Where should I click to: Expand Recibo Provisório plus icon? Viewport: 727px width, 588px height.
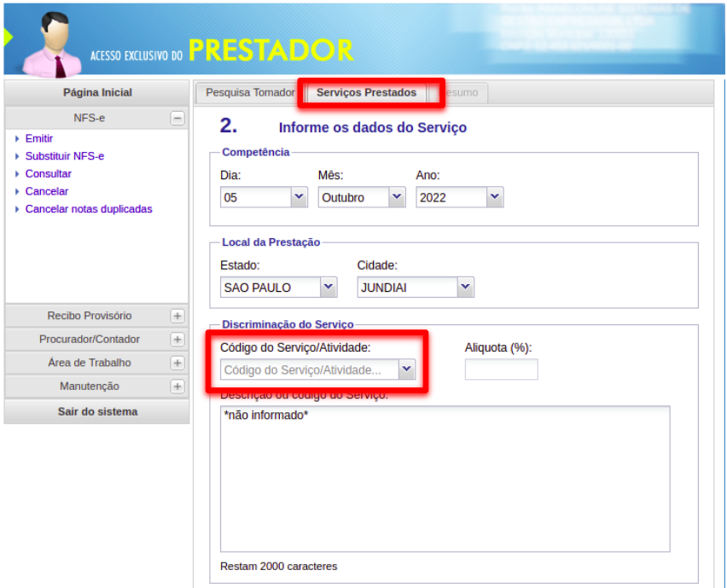tap(177, 316)
